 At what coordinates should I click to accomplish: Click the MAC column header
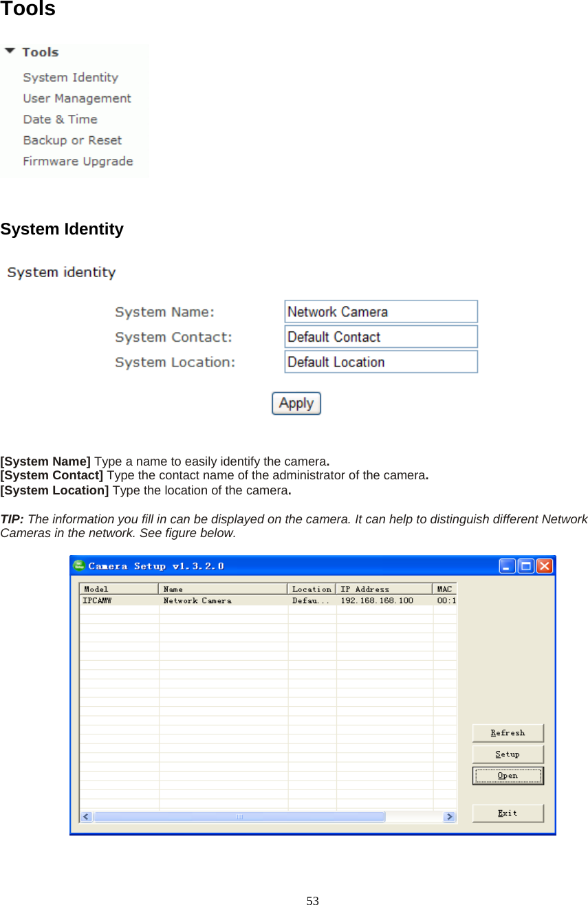(444, 589)
